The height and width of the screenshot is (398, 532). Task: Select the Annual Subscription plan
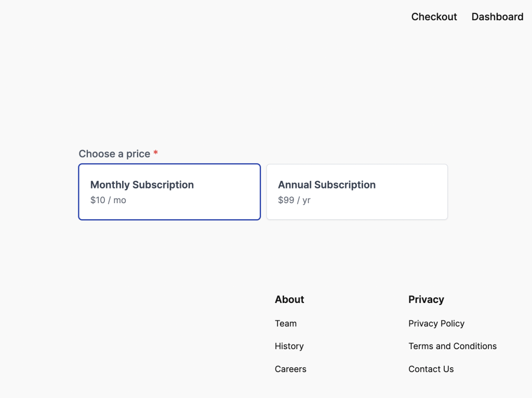click(356, 191)
